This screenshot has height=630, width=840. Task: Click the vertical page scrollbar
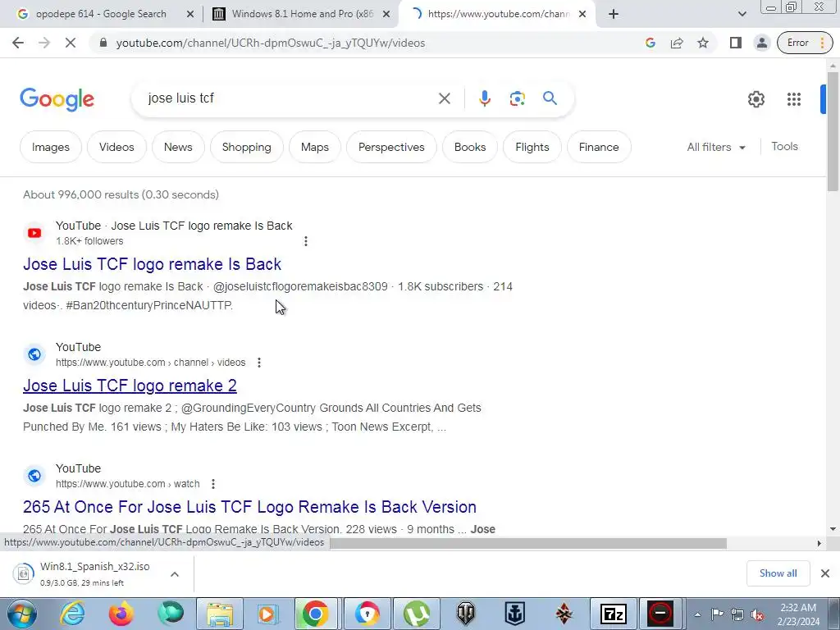tap(833, 130)
